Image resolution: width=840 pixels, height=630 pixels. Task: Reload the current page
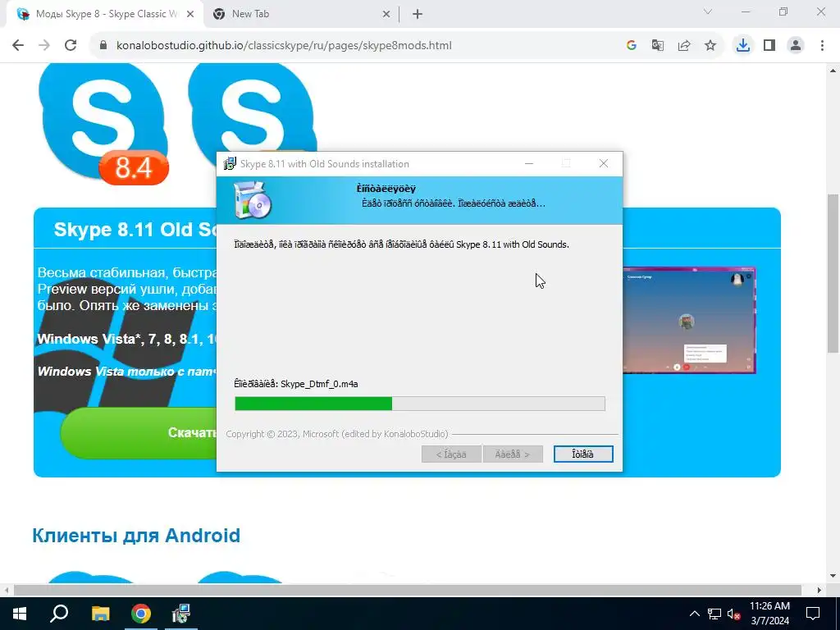pyautogui.click(x=71, y=46)
